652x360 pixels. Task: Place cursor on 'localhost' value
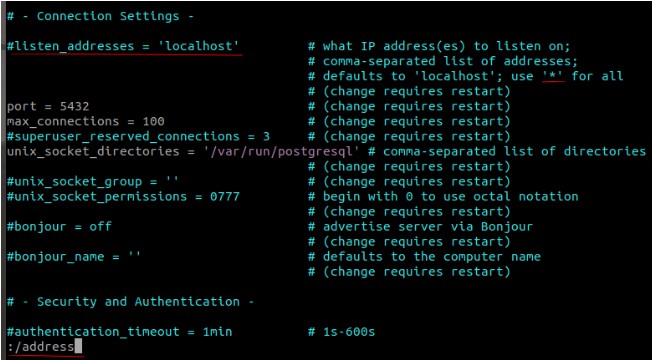199,46
